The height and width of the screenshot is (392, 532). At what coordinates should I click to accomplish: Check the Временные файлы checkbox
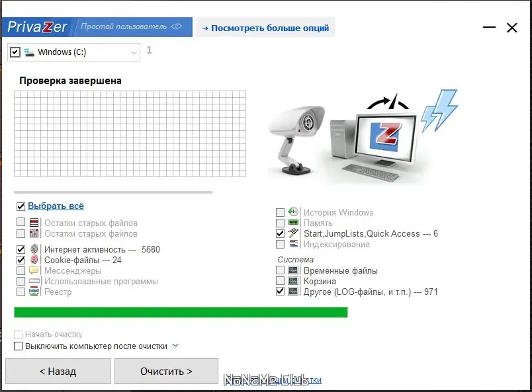pyautogui.click(x=280, y=270)
